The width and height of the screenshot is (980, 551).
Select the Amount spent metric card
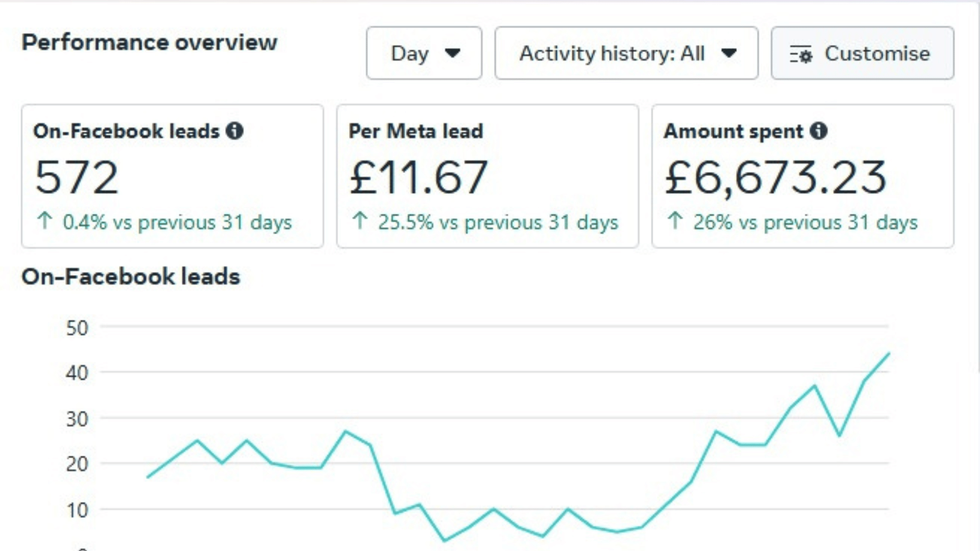click(x=802, y=176)
